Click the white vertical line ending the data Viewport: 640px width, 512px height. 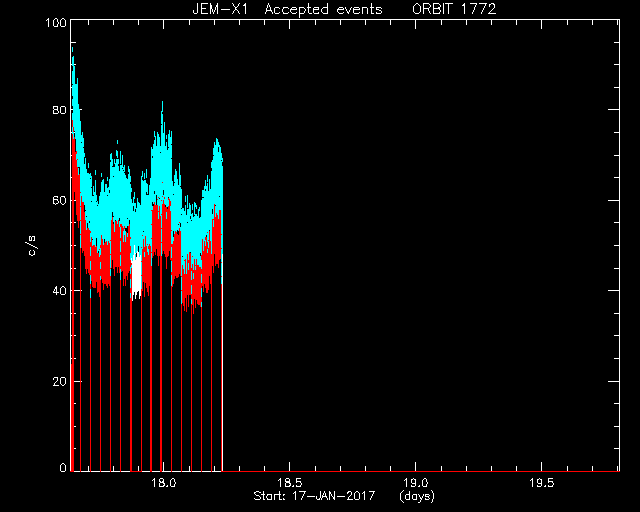222,314
